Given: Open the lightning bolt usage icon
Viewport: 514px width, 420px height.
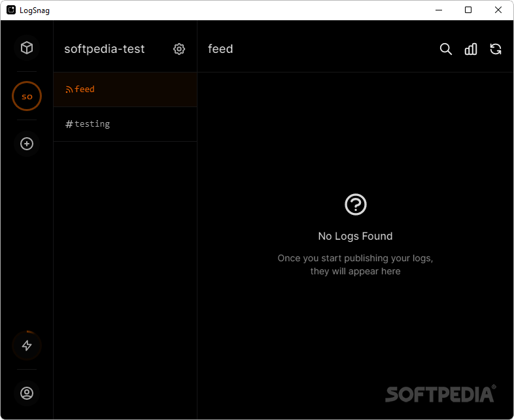Looking at the screenshot, I should (27, 346).
